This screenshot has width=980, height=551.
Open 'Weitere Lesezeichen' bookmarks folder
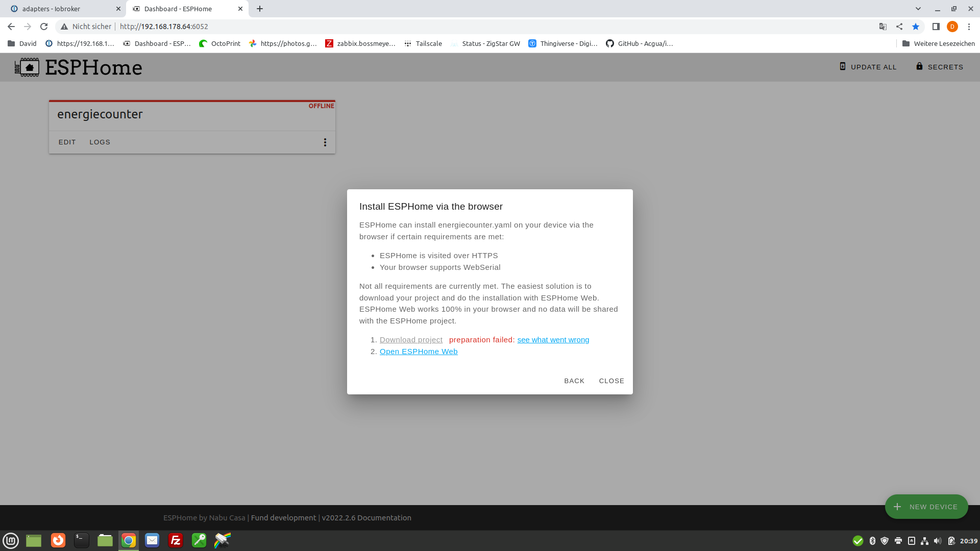[938, 43]
